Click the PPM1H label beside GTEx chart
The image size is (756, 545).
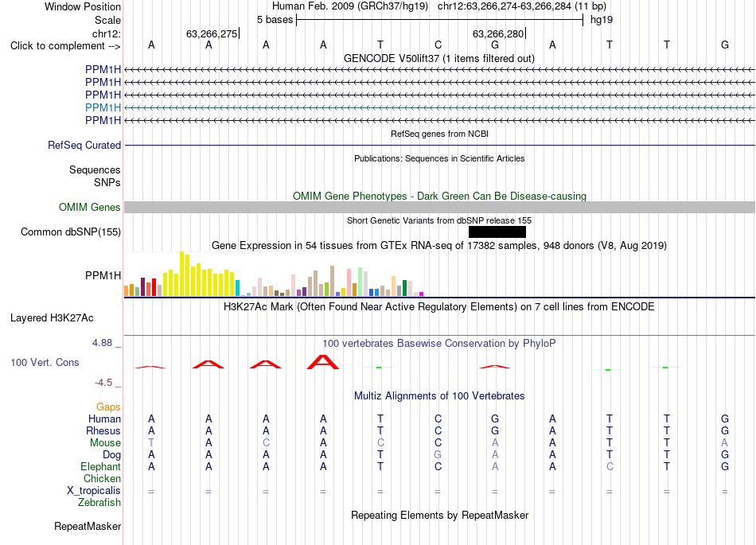coord(103,275)
